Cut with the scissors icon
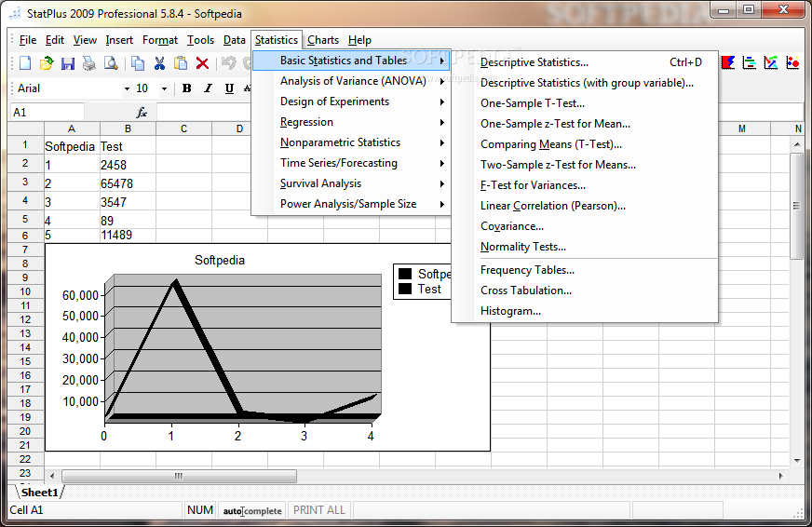The width and height of the screenshot is (812, 527). 159,63
